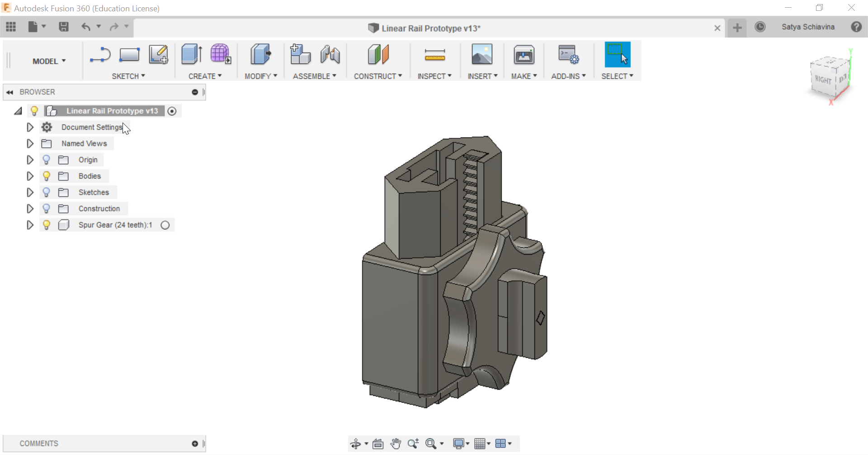
Task: Click the Look At icon
Action: (378, 444)
